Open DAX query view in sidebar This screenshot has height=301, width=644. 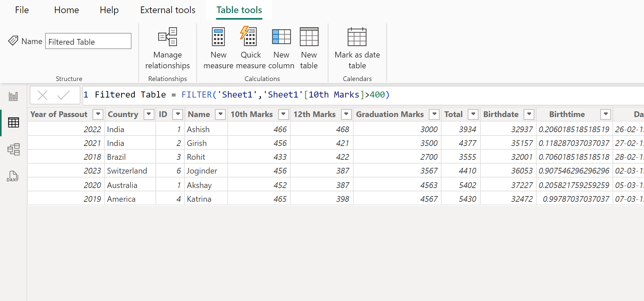coord(13,176)
